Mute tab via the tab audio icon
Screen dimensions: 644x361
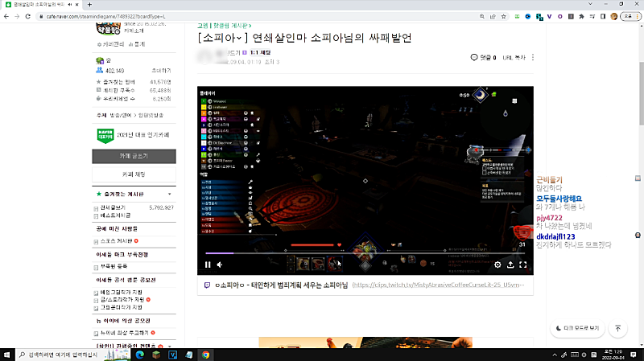(70, 5)
